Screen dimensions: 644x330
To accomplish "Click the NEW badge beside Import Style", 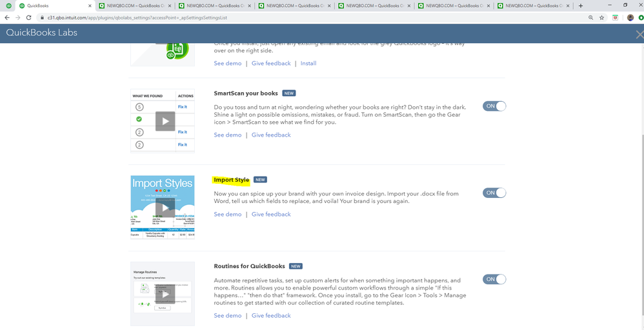I will 261,180.
